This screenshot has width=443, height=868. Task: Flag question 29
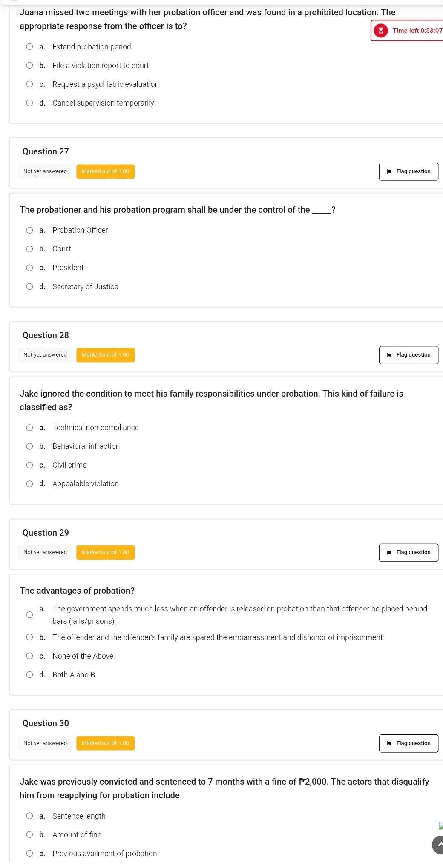pos(408,552)
